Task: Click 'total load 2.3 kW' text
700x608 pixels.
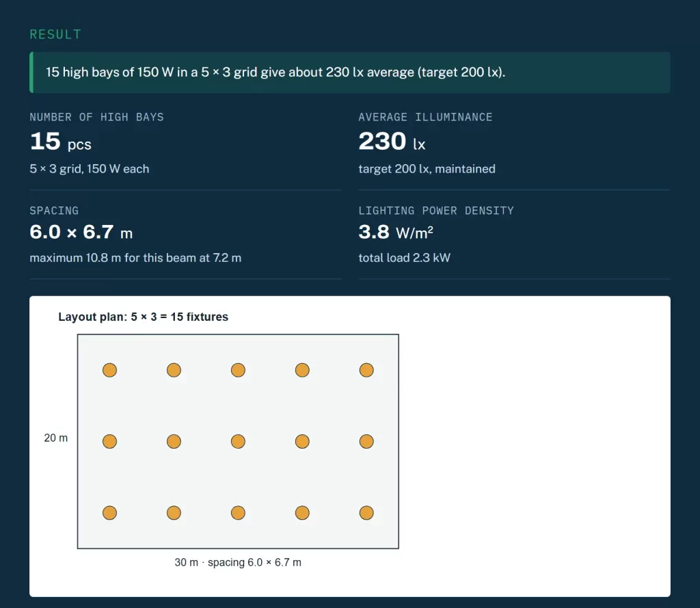Action: (405, 258)
